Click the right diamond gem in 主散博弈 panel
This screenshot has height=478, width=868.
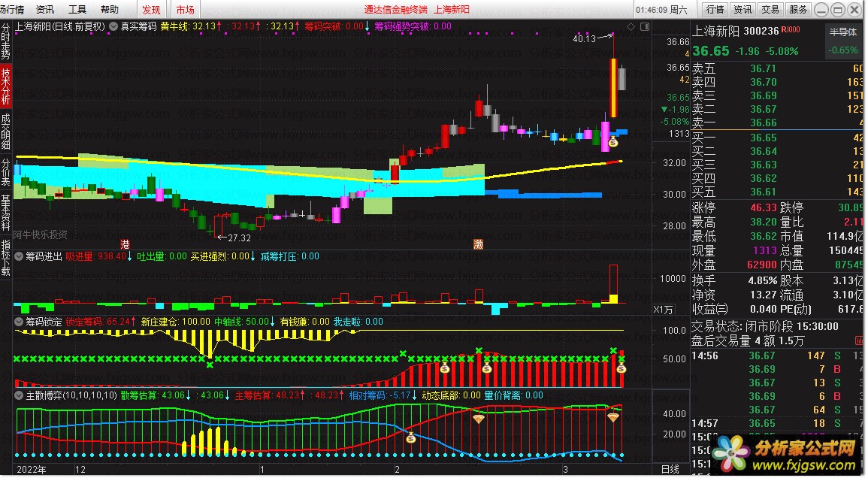click(x=612, y=416)
